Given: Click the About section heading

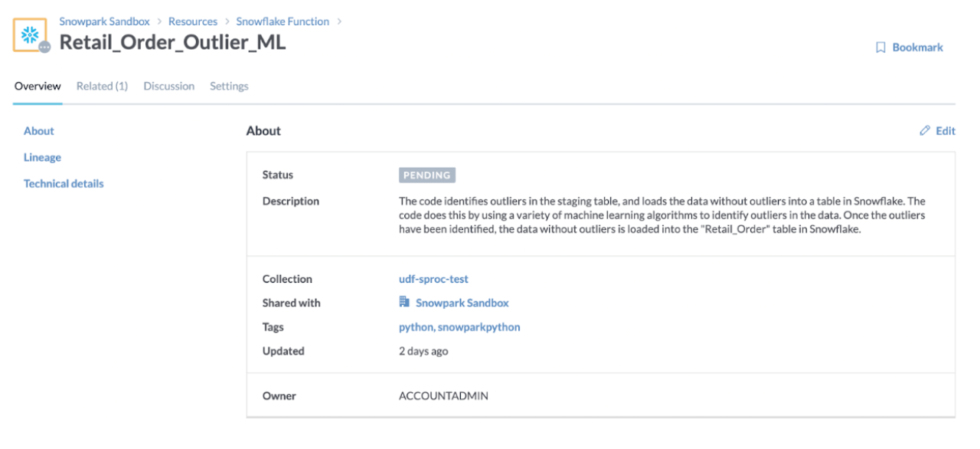Looking at the screenshot, I should [x=263, y=131].
